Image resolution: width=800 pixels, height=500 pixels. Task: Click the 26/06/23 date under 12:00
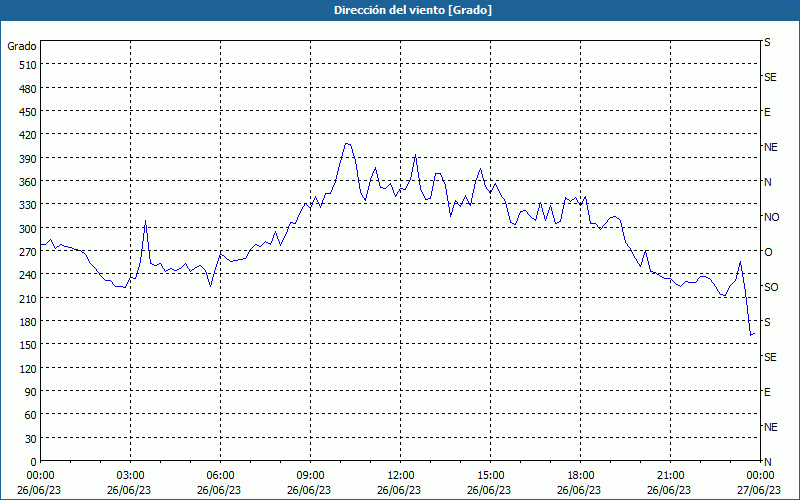pyautogui.click(x=399, y=490)
